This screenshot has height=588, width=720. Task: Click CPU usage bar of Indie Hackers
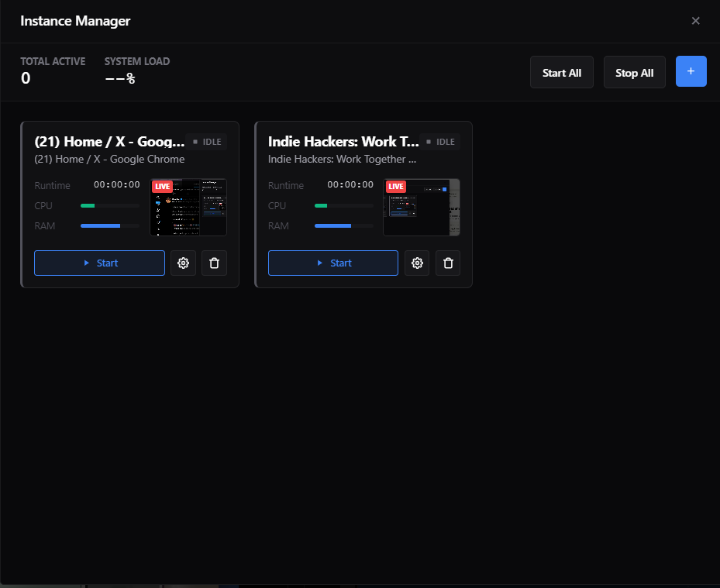[344, 205]
